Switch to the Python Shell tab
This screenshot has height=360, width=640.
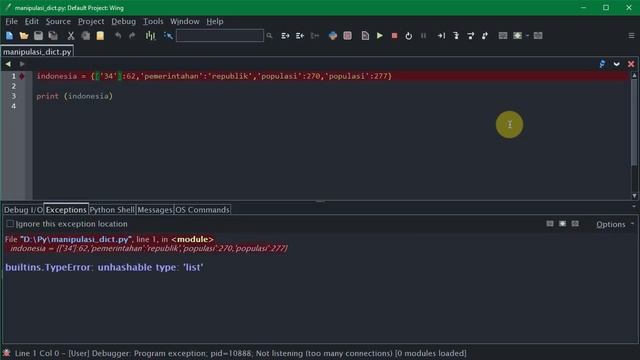(112, 210)
